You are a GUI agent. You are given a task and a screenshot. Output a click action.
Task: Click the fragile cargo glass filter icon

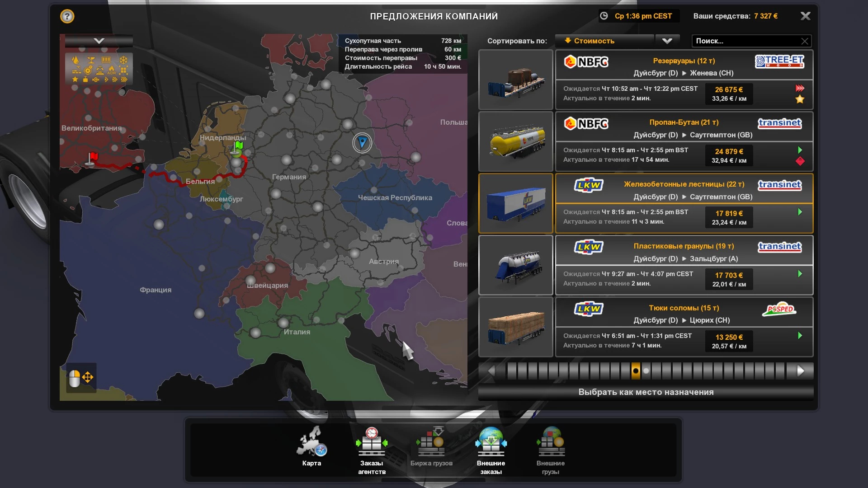coord(91,60)
